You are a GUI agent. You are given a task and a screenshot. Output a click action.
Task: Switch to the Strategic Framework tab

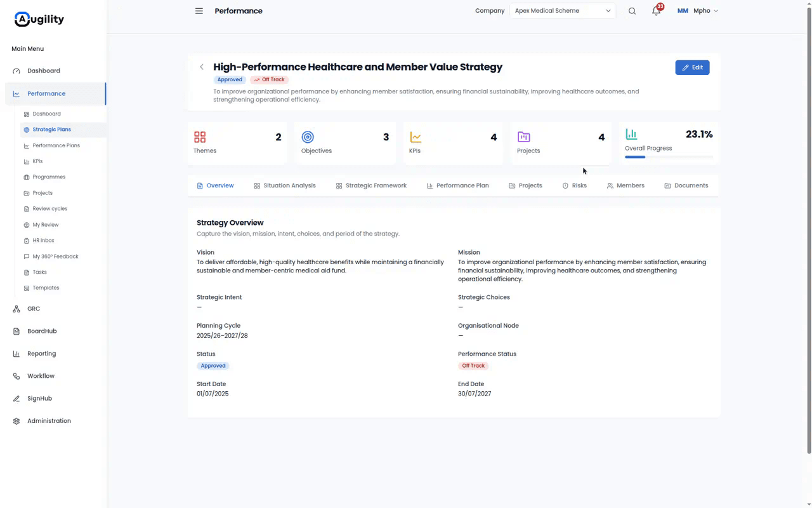371,185
